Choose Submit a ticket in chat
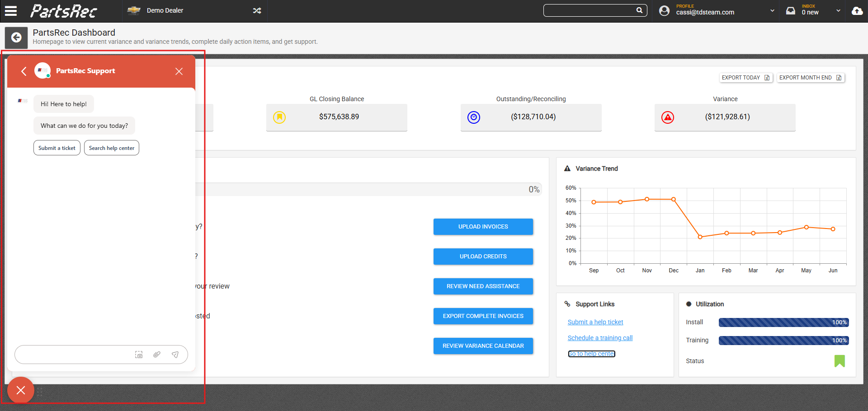 coord(57,148)
